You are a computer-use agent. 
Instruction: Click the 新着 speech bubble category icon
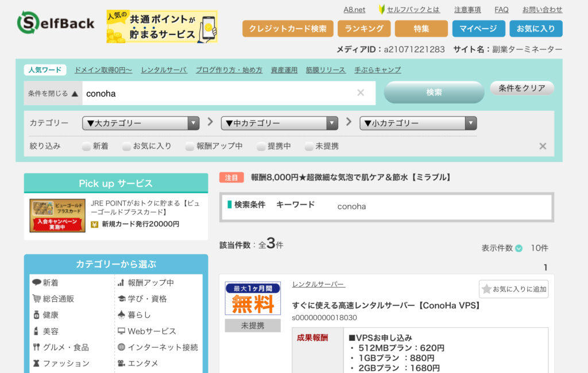[x=36, y=282]
